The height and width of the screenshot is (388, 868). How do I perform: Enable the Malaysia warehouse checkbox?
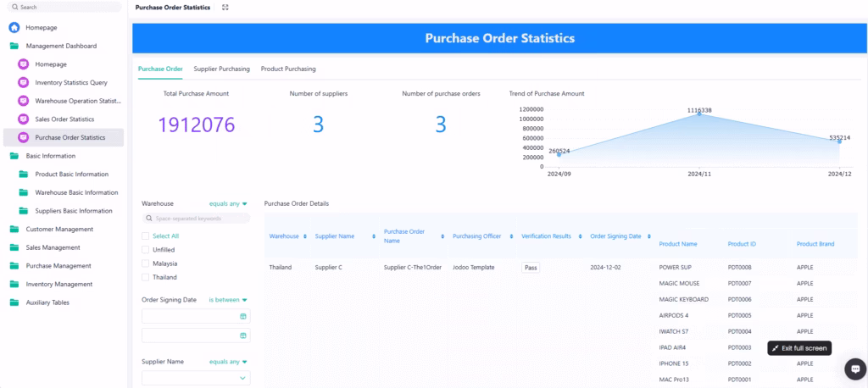(146, 263)
